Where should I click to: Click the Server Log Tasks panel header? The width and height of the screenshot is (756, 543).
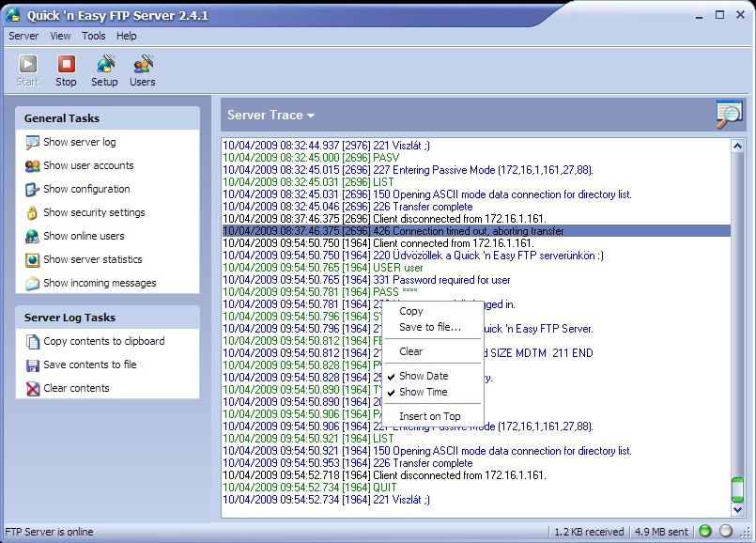(x=107, y=318)
